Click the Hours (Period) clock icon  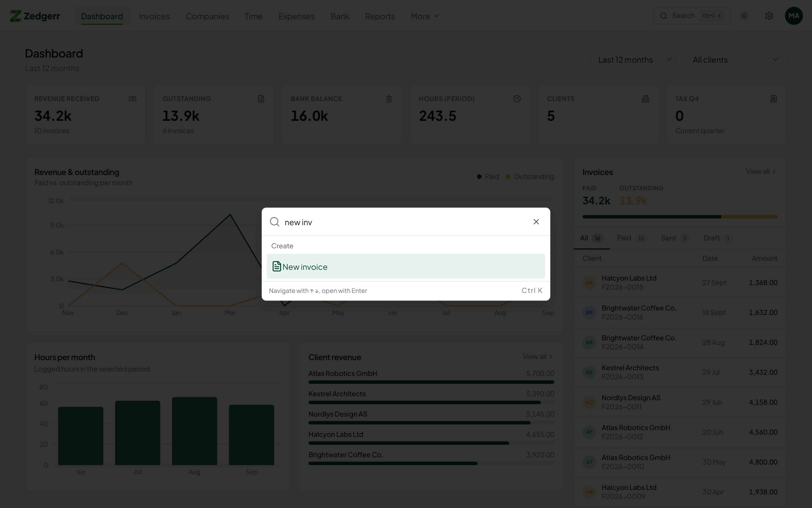517,99
